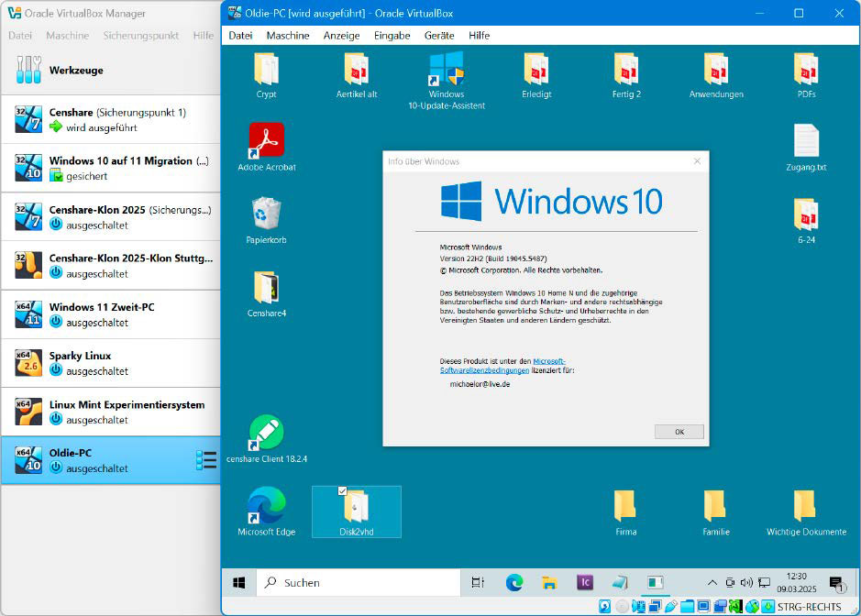
Task: Click OK in the Info über Windows dialog
Action: click(x=679, y=432)
